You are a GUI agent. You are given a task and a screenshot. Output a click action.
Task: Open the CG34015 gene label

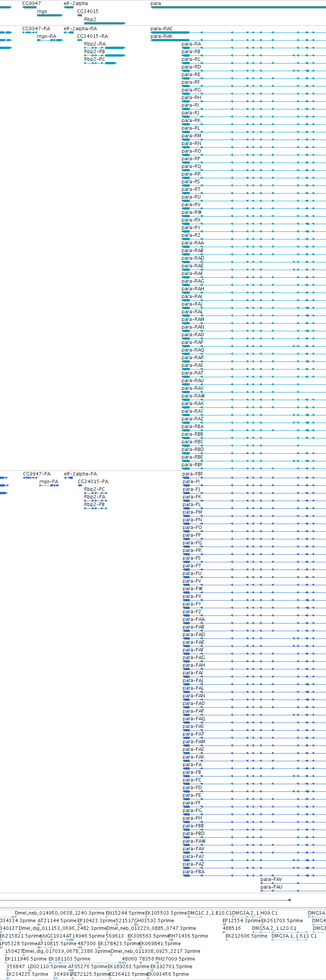[88, 11]
